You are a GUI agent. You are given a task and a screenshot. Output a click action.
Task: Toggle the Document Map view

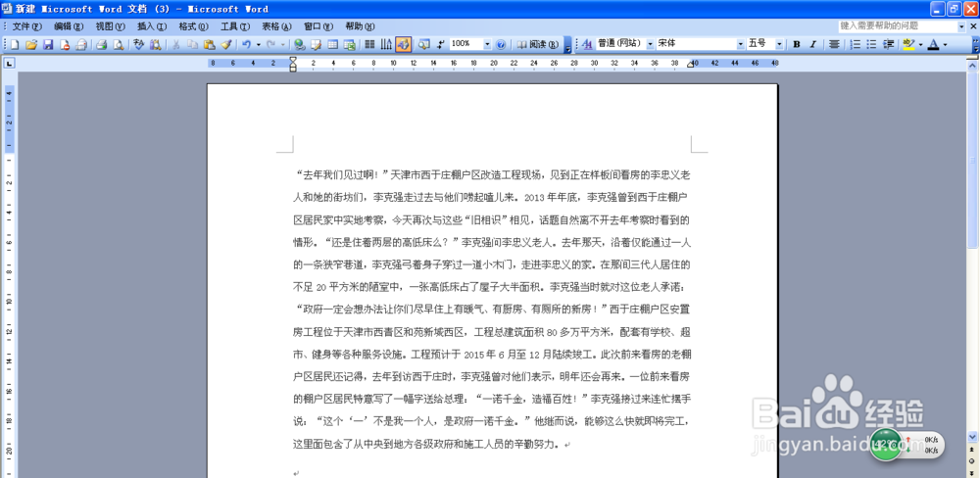pyautogui.click(x=423, y=44)
